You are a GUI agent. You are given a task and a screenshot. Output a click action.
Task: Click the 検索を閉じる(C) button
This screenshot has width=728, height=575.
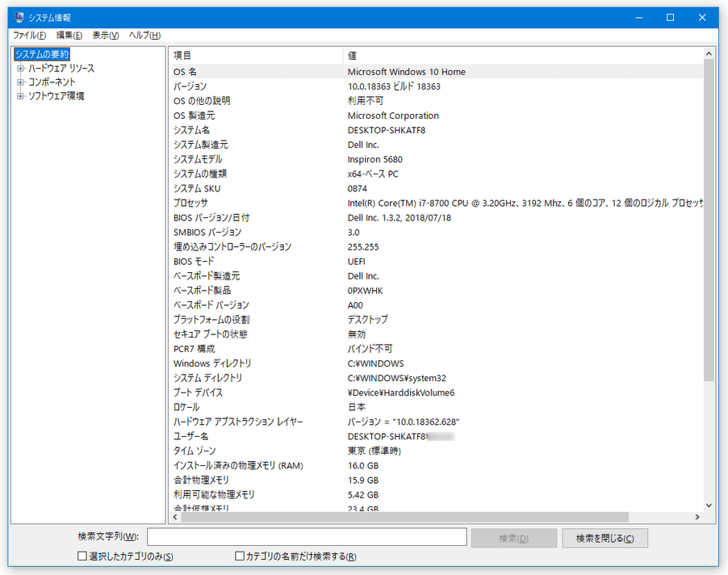click(x=605, y=539)
